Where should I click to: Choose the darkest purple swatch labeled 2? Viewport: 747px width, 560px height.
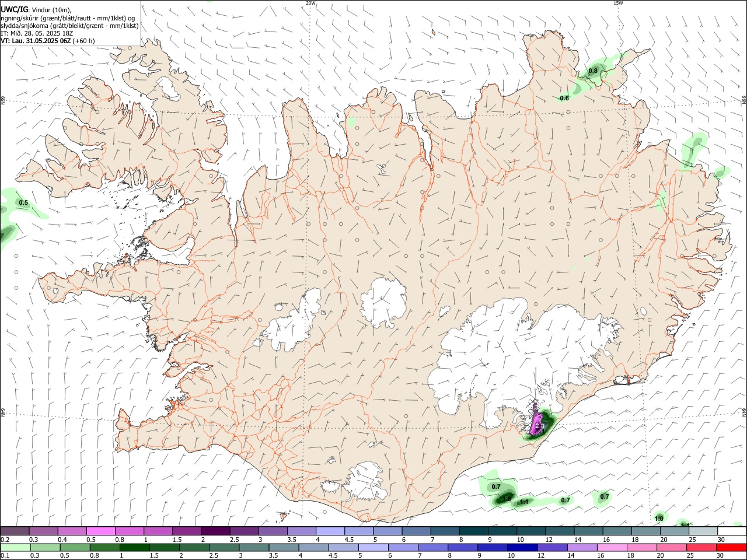tap(215, 531)
